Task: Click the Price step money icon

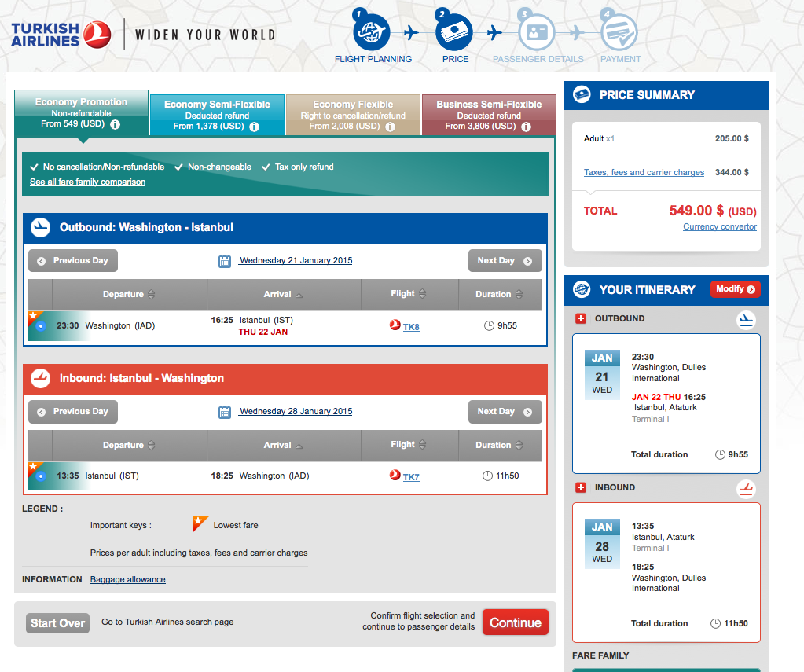Action: pyautogui.click(x=453, y=31)
